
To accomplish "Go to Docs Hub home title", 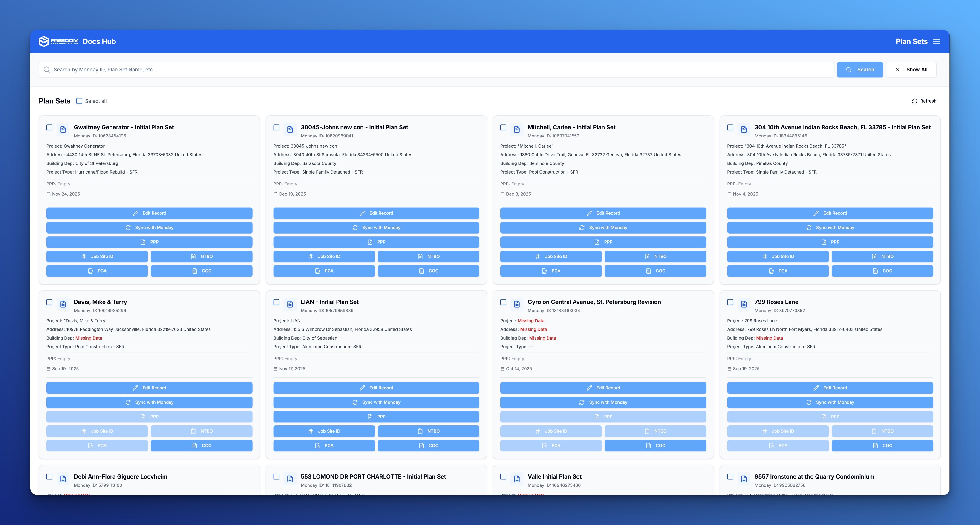I will [99, 41].
